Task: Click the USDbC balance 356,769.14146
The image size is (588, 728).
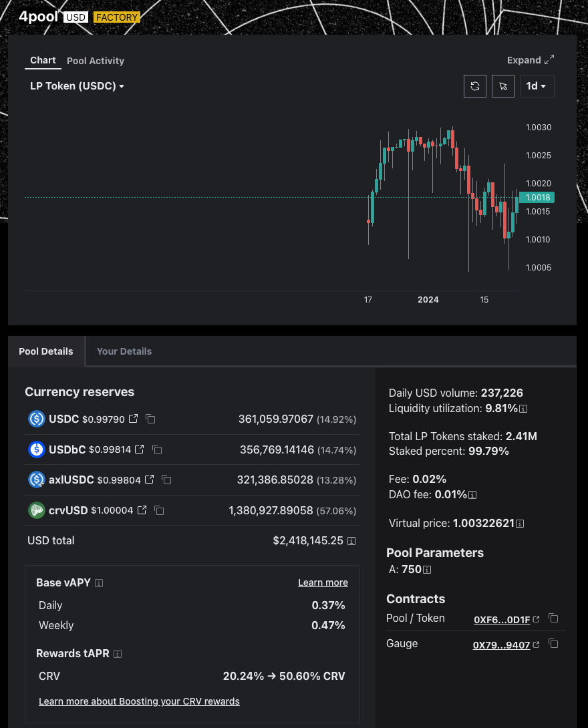Action: (x=277, y=449)
